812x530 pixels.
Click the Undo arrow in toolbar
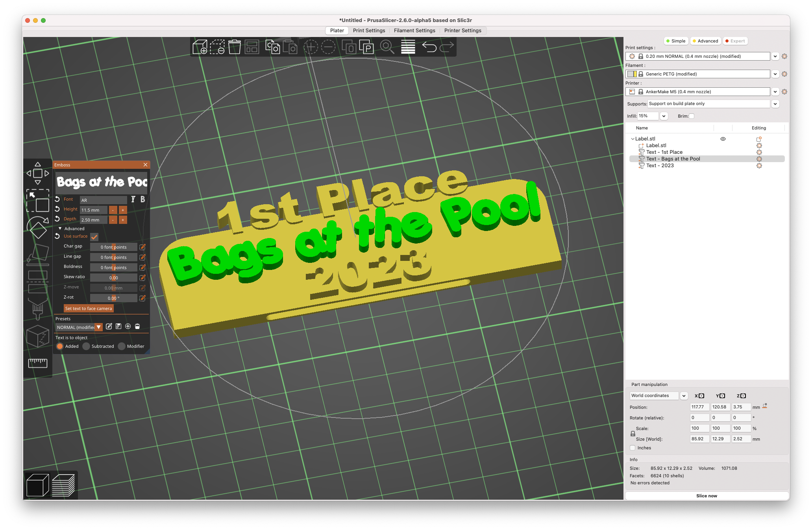pyautogui.click(x=429, y=47)
